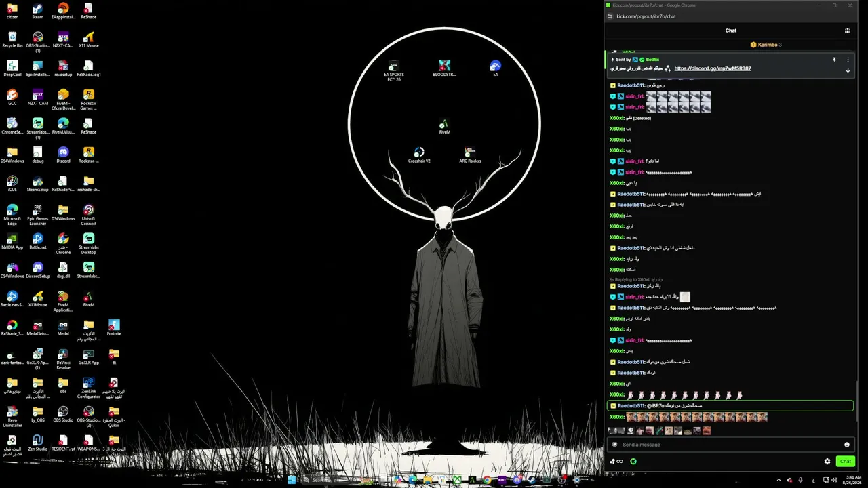Open Xbox app from the taskbar
This screenshot has height=488, width=868.
458,480
